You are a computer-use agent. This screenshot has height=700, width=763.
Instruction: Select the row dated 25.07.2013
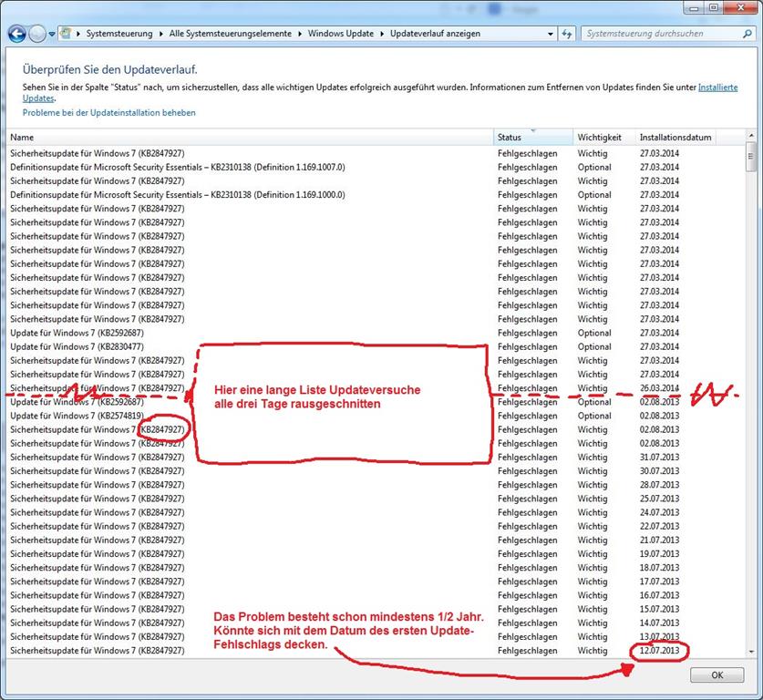click(375, 499)
